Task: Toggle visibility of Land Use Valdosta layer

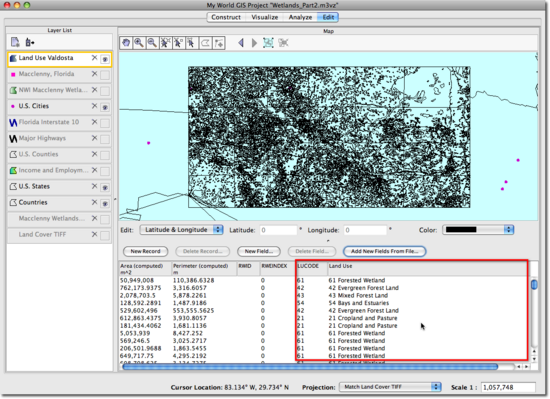Action: (x=105, y=59)
